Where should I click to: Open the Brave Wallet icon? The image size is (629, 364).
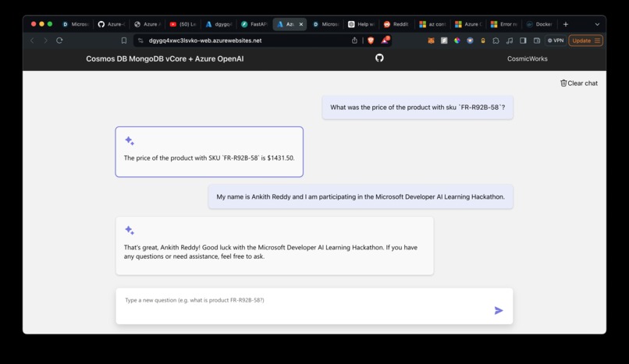[537, 41]
